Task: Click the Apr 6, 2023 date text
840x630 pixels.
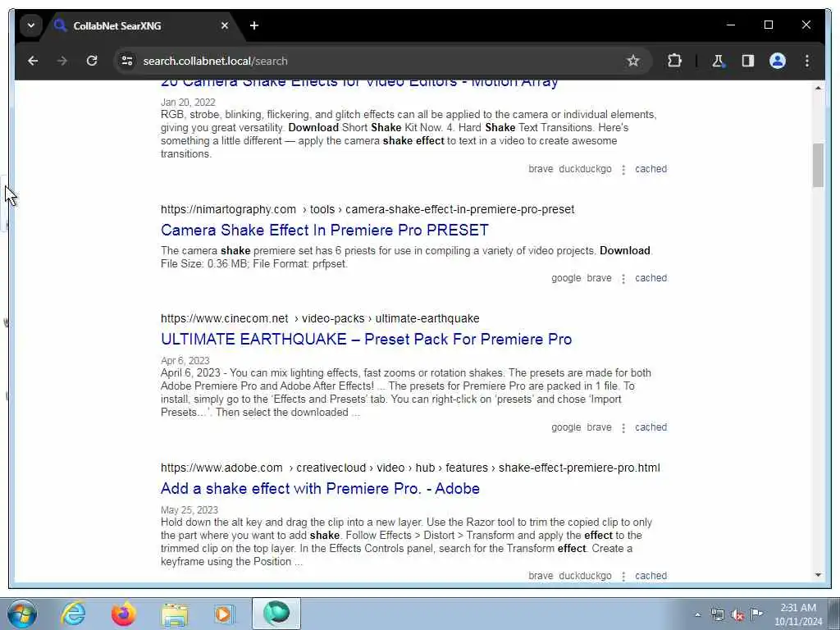Action: click(x=185, y=361)
